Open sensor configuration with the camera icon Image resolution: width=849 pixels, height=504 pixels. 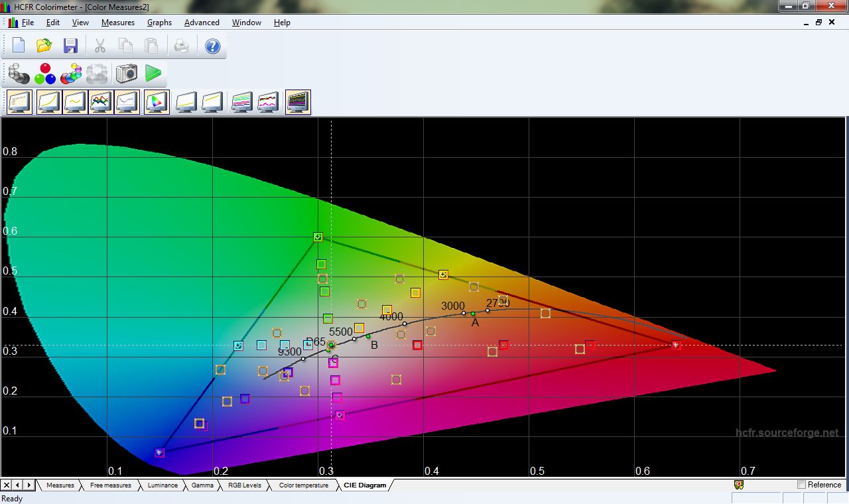pos(126,73)
